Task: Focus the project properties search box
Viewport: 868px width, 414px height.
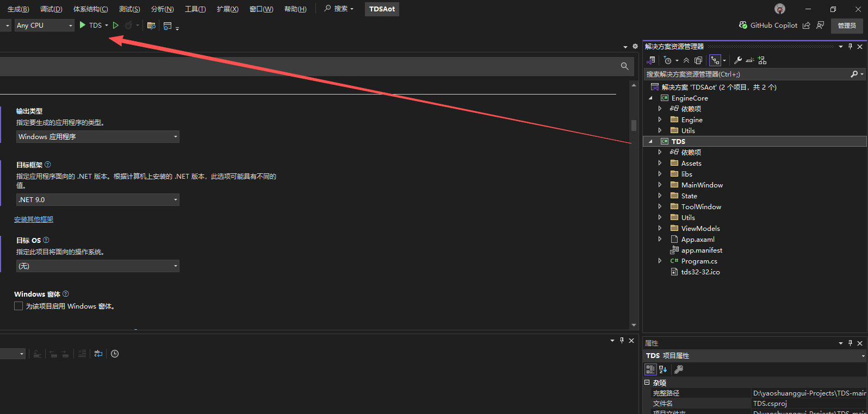Action: click(x=310, y=66)
